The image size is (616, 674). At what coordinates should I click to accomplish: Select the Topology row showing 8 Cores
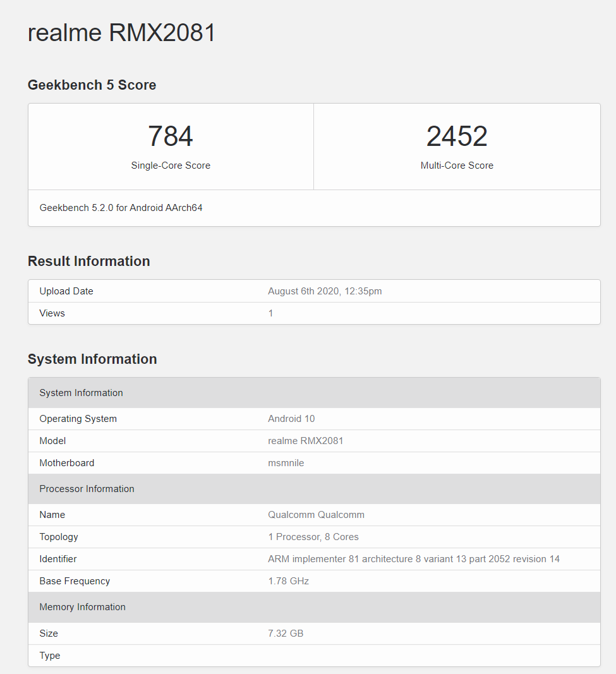click(x=313, y=536)
